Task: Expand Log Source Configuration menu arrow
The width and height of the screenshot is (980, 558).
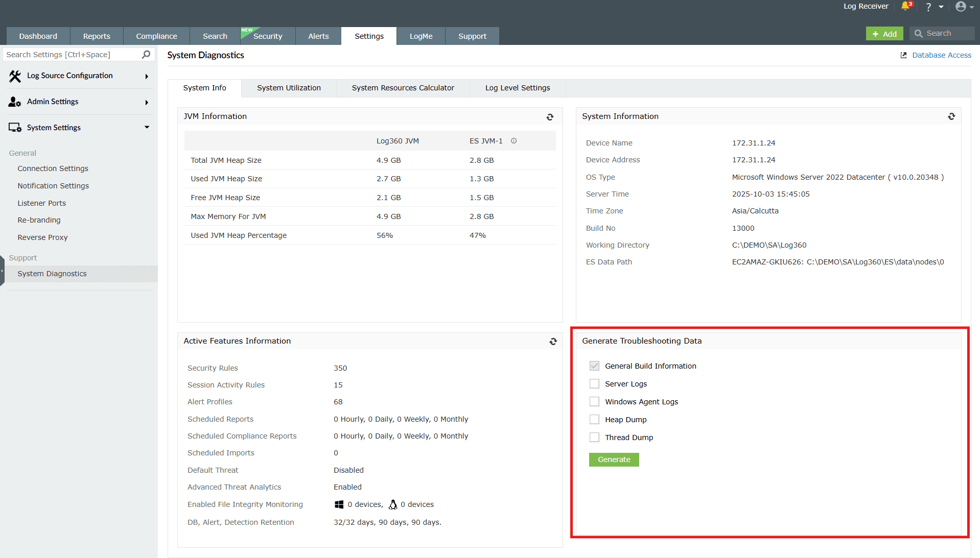Action: (x=147, y=77)
